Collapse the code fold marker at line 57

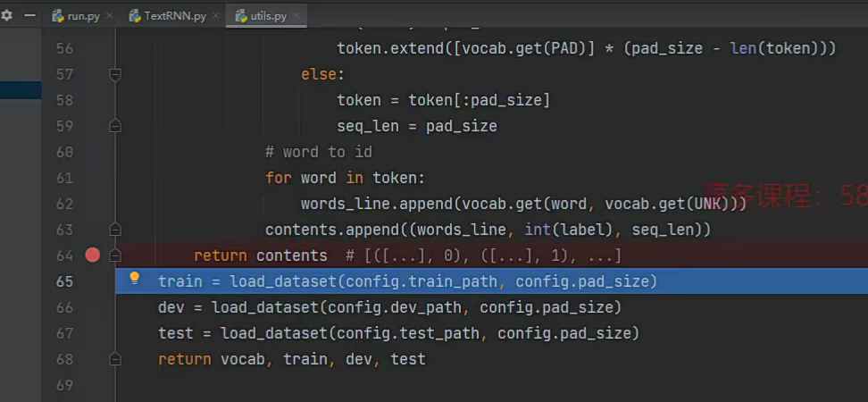[115, 75]
